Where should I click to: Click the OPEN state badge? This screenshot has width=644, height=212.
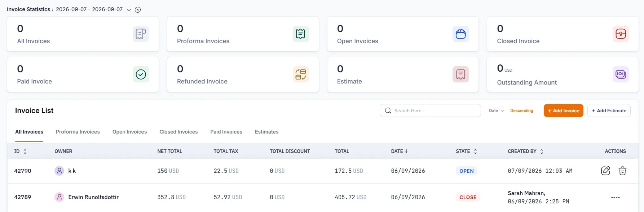467,171
